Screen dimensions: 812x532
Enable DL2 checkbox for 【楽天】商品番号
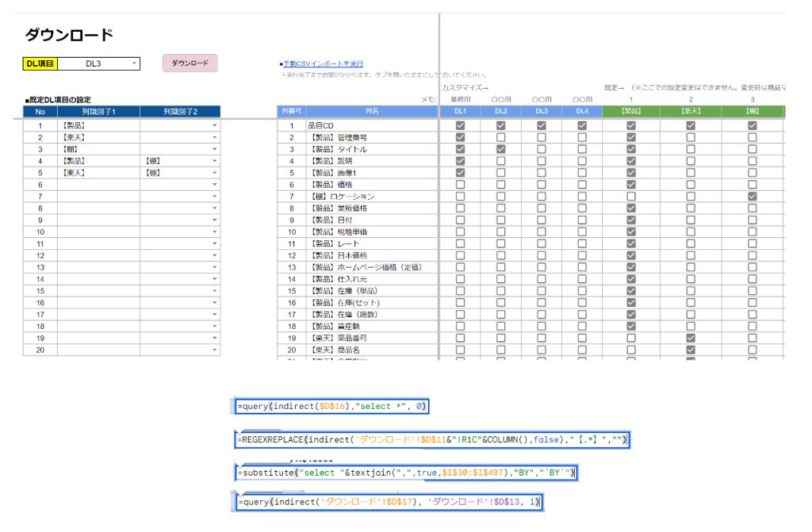(x=500, y=338)
